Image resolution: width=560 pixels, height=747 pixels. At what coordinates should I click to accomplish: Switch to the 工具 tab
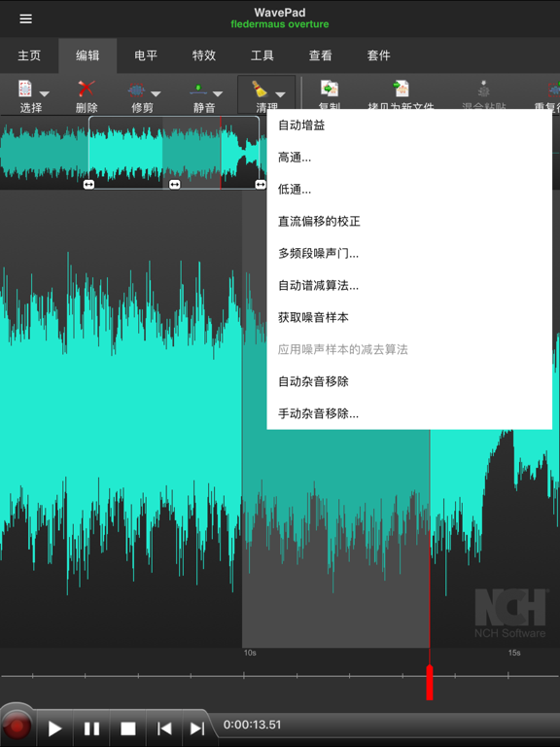(x=262, y=55)
